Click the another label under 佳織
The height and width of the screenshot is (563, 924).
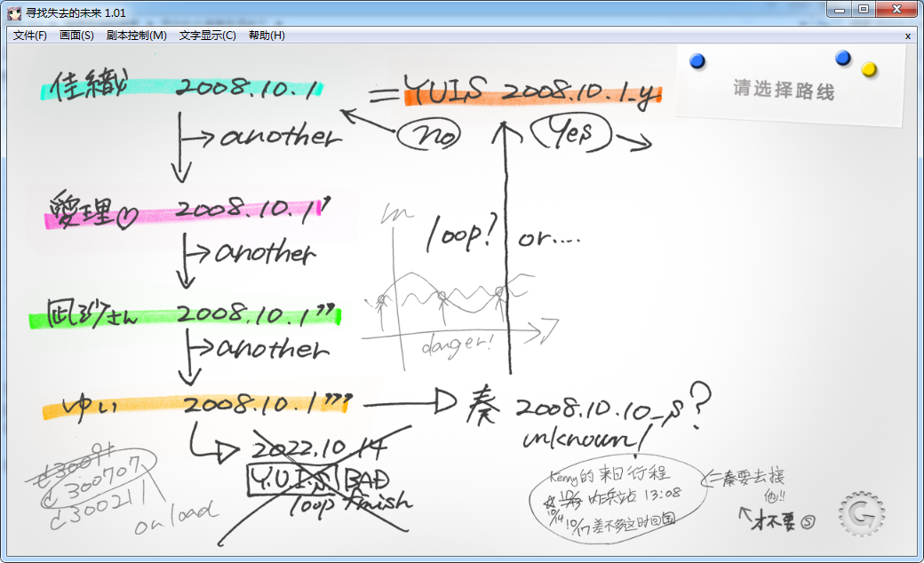pos(281,137)
